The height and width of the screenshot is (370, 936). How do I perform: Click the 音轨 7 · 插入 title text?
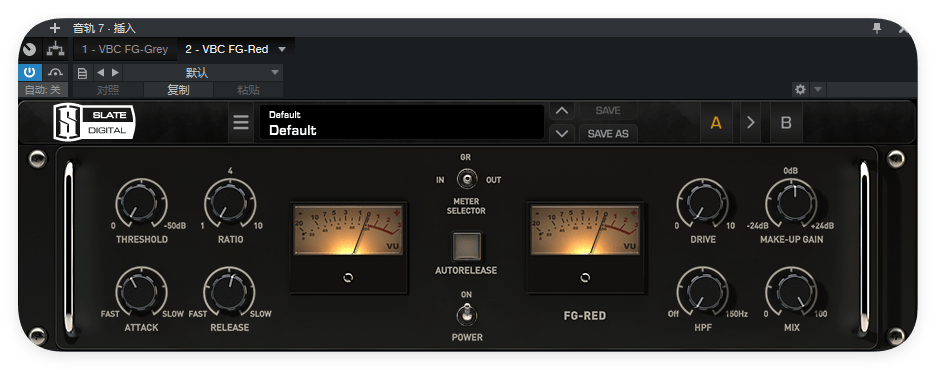(x=104, y=28)
